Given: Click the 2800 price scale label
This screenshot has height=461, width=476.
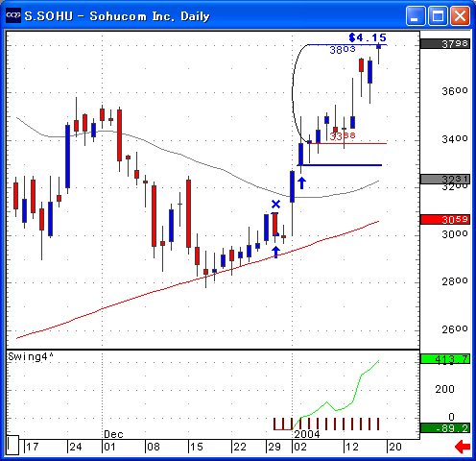Looking at the screenshot, I should point(455,281).
